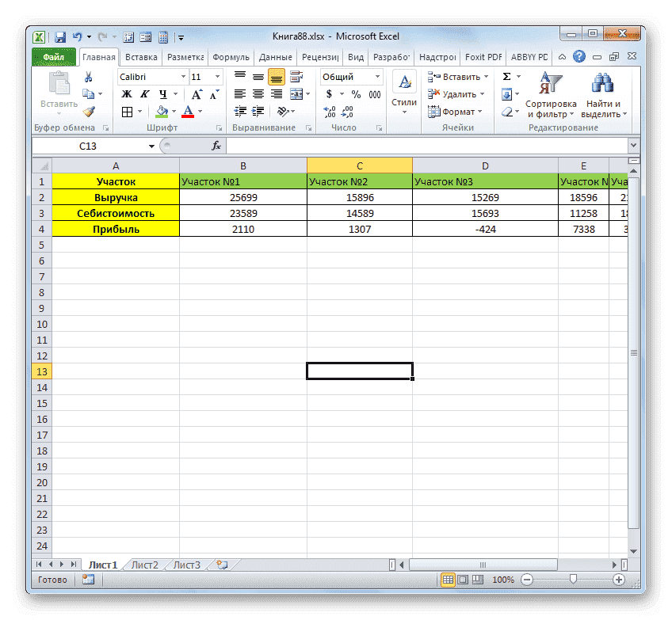Toggle center text alignment
Screen dimensions: 672x620
[x=257, y=93]
